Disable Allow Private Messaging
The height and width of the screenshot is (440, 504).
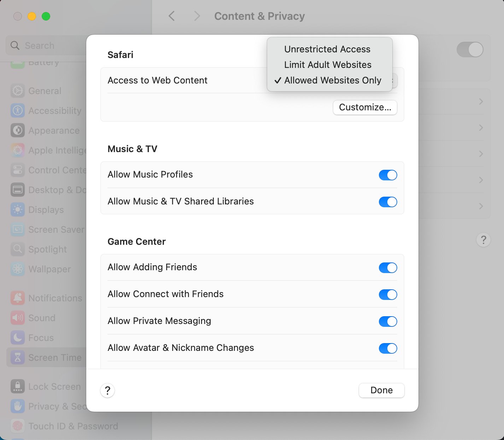(x=388, y=321)
